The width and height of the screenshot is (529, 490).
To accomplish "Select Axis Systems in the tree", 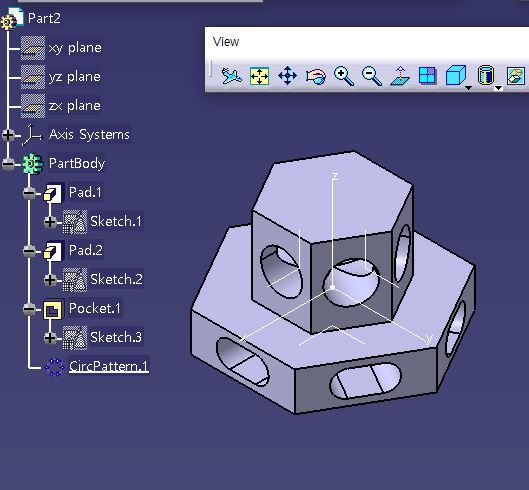I will 89,135.
